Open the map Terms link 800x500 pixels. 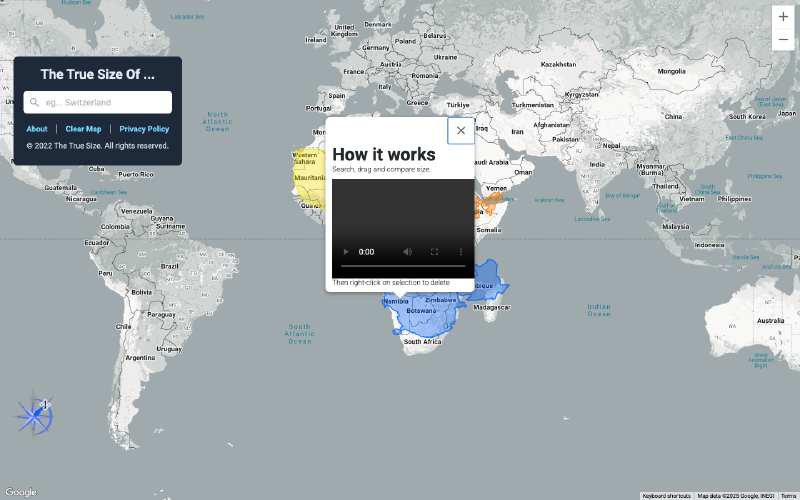[x=788, y=495]
